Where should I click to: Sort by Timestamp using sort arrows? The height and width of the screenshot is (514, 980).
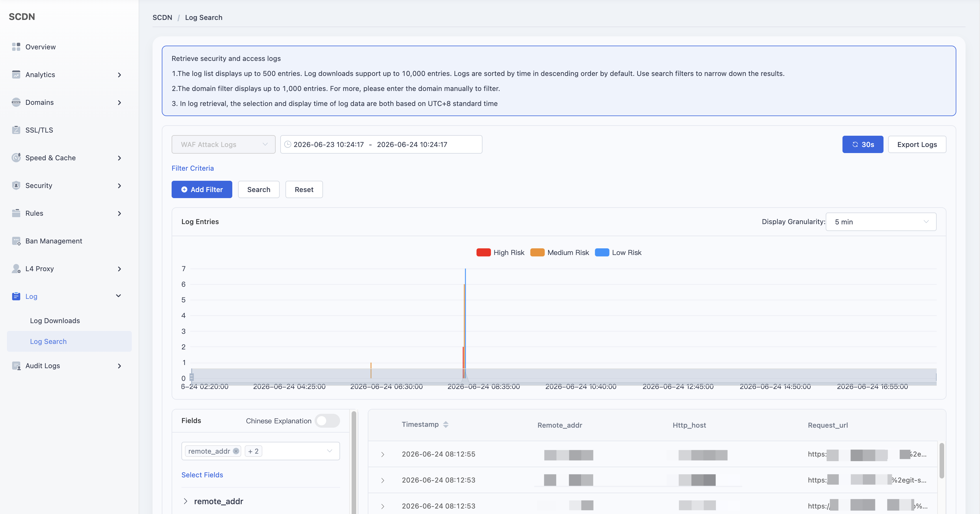click(446, 425)
